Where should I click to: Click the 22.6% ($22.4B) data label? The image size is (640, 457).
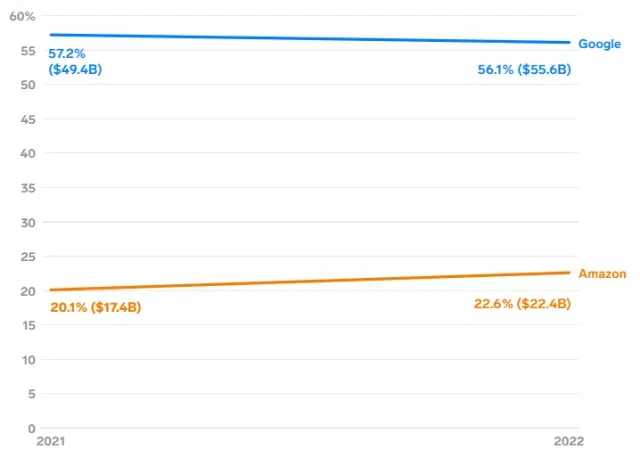click(x=522, y=304)
